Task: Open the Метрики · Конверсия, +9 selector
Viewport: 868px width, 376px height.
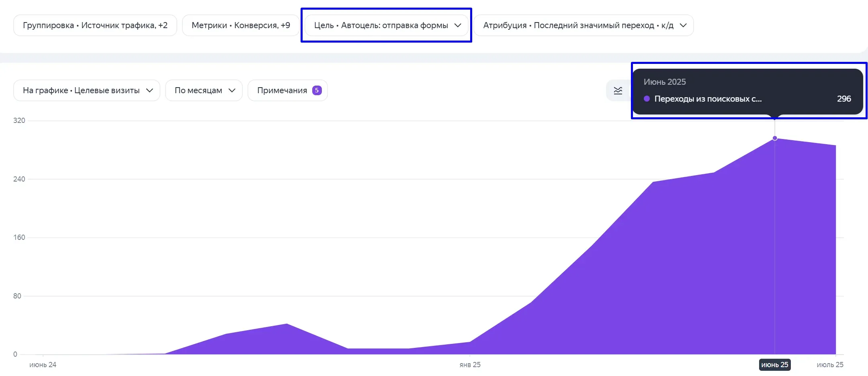Action: tap(241, 25)
